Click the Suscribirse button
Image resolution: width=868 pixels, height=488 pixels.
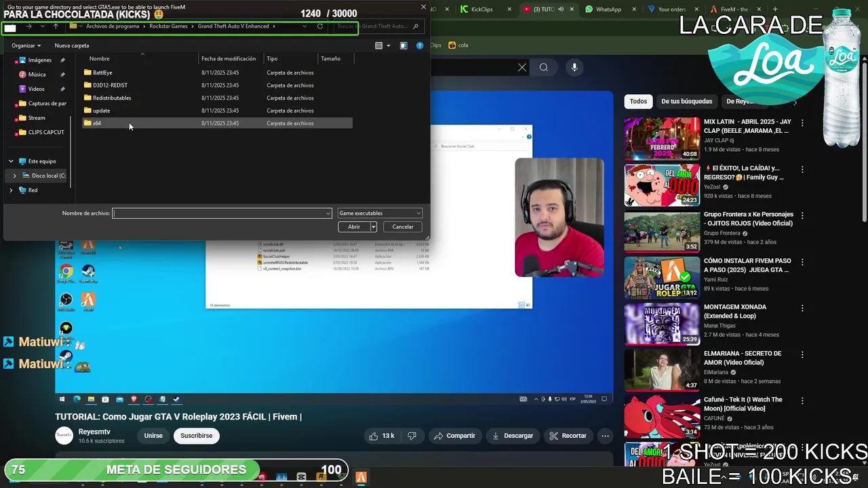point(197,436)
